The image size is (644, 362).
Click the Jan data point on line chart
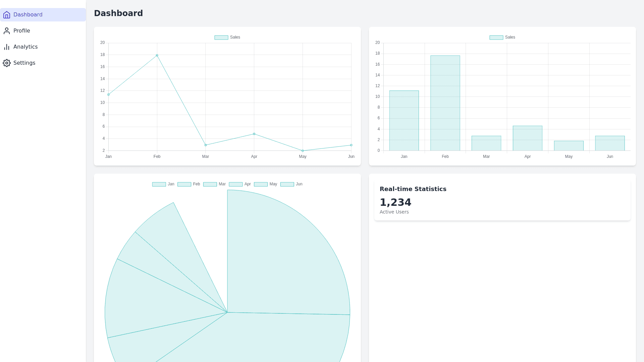[108, 95]
